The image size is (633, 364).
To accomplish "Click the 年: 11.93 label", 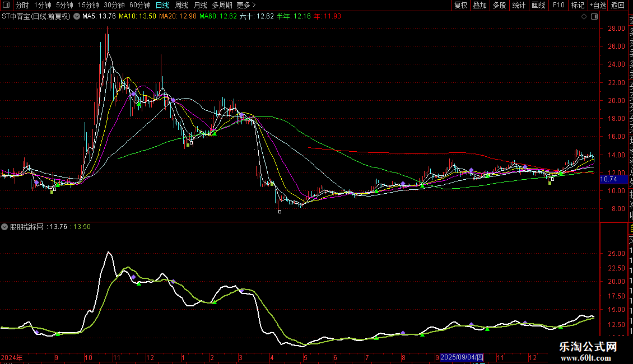I will tap(327, 17).
